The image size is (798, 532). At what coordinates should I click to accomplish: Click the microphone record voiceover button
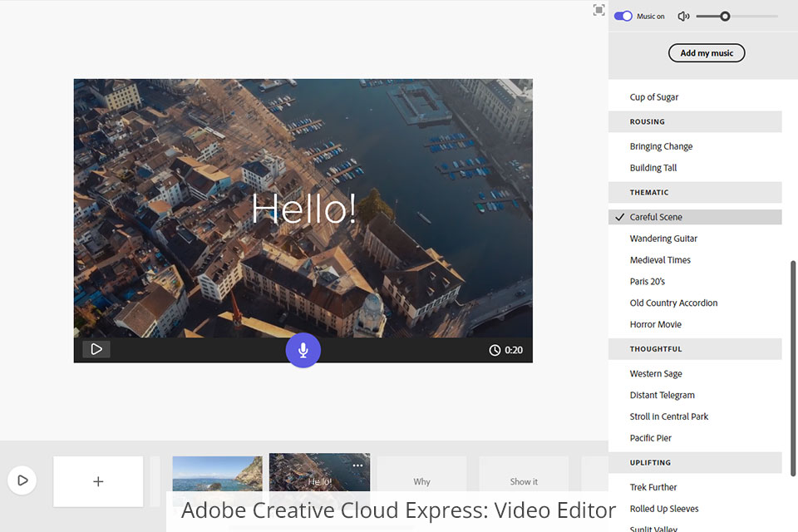coord(303,350)
